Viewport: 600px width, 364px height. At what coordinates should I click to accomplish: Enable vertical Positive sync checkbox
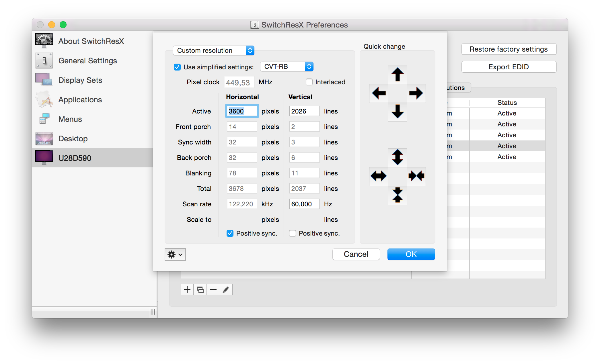coord(293,233)
